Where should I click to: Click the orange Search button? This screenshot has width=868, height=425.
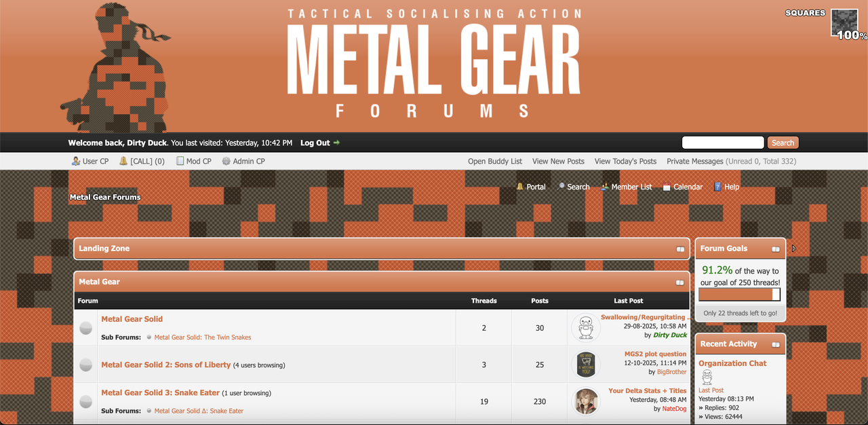[783, 143]
